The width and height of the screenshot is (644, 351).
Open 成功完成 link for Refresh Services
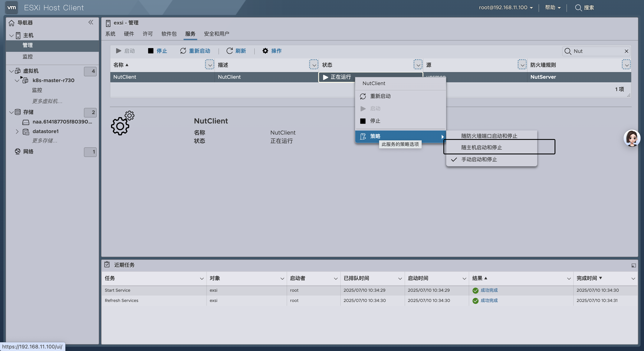(x=489, y=300)
